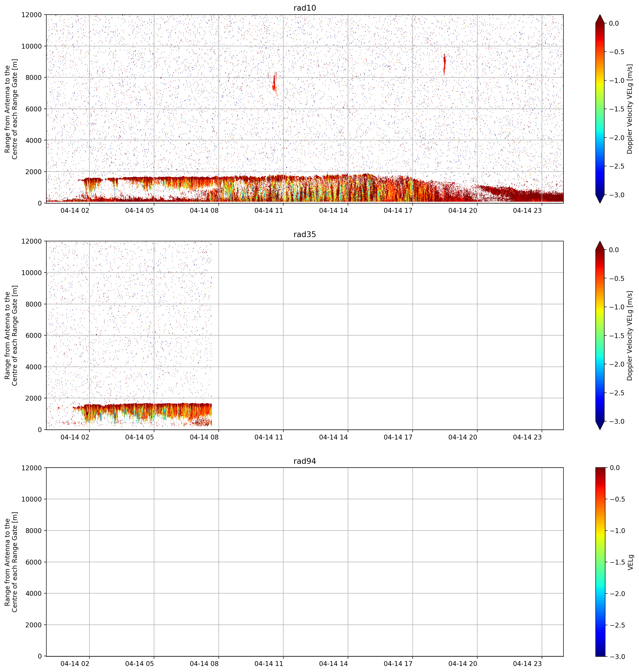Click the '−1.0' tick on the rad10 colorbar
Viewport: 639px width, 672px height.
[x=617, y=81]
